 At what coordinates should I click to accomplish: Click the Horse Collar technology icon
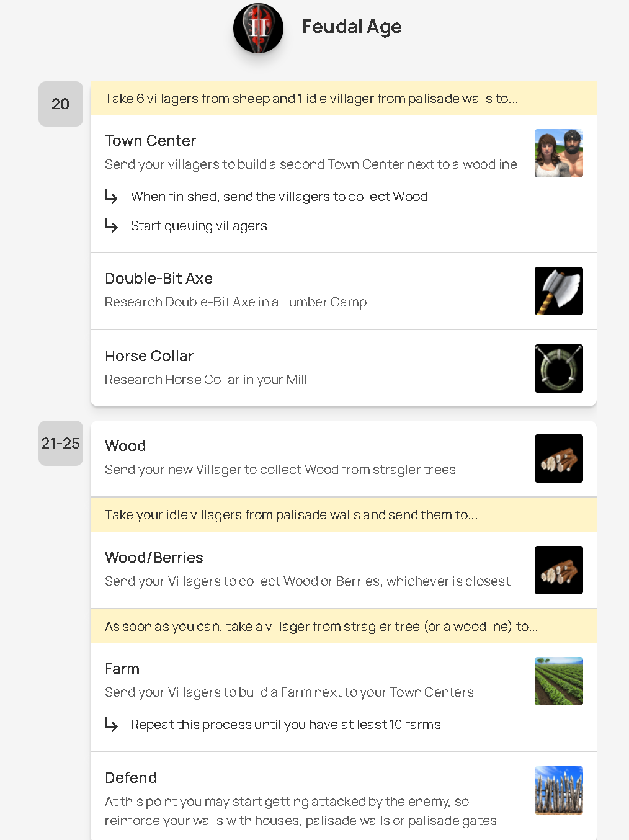[x=558, y=369]
